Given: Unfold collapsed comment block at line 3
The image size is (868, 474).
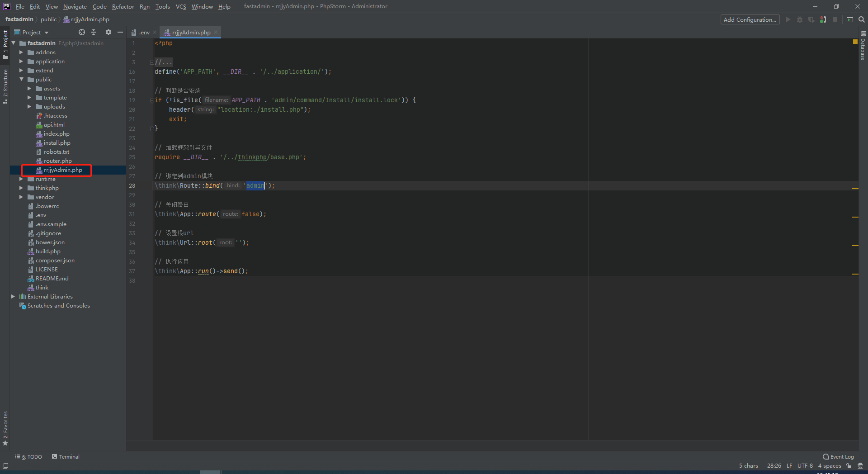Looking at the screenshot, I should (152, 62).
